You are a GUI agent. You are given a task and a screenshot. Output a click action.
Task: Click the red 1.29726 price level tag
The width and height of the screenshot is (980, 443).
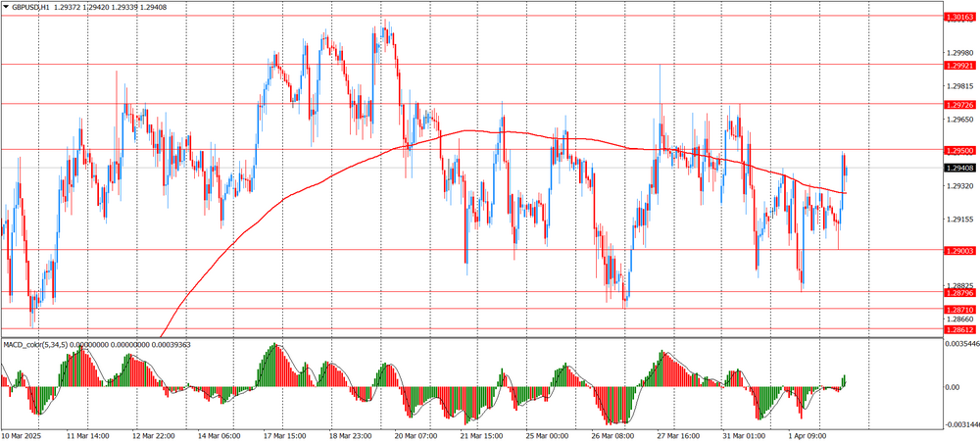coord(959,104)
